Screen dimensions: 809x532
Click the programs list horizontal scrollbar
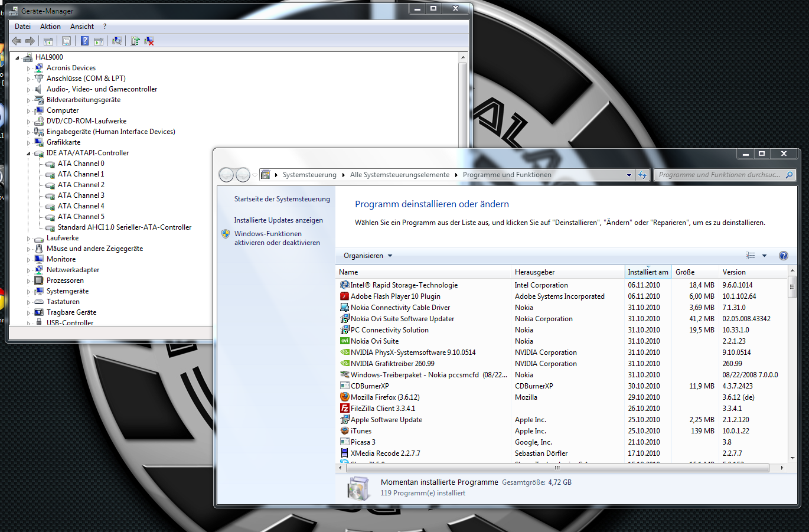557,468
